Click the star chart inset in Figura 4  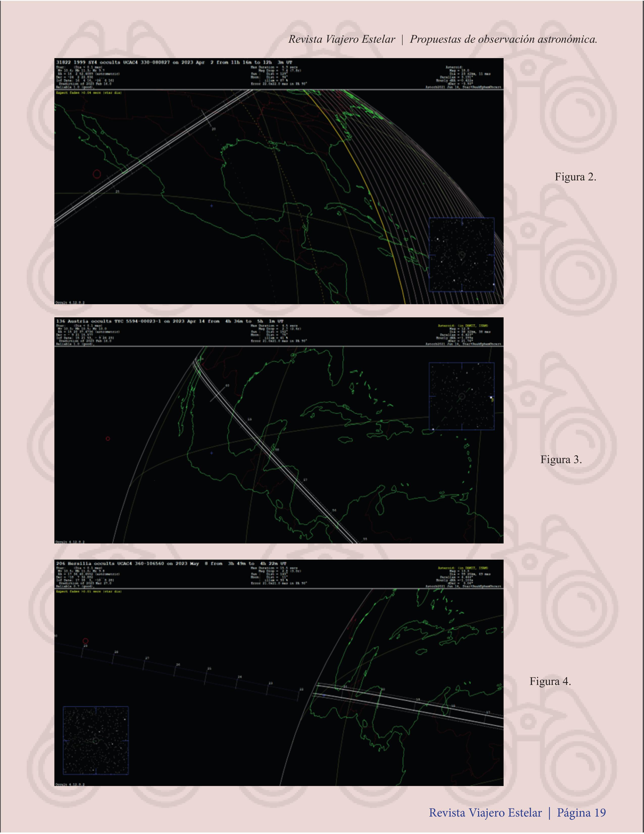pyautogui.click(x=95, y=741)
